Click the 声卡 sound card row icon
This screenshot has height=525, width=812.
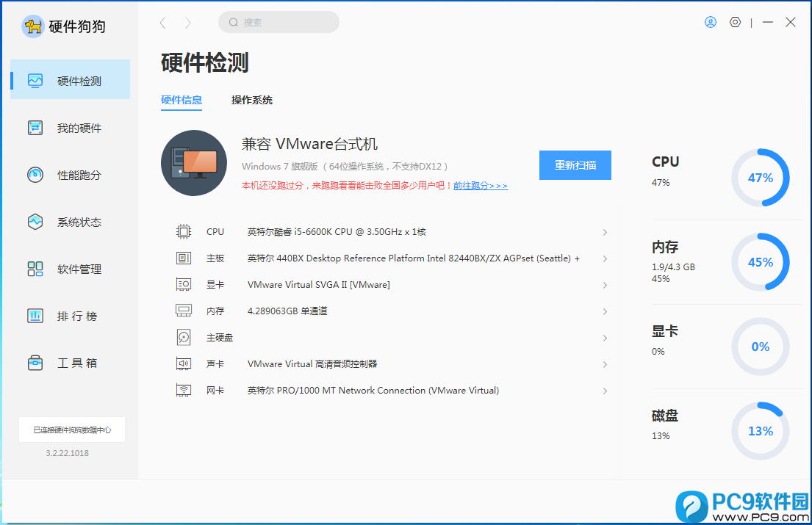coord(183,363)
